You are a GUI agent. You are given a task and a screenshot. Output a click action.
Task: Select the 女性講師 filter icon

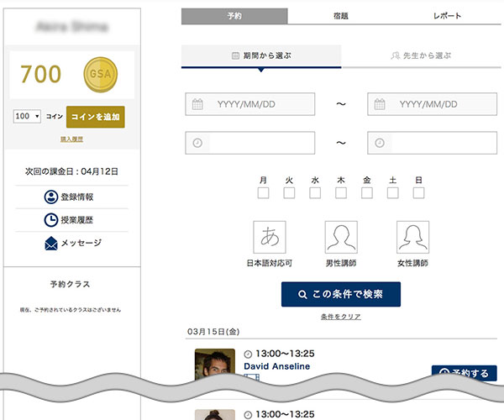412,237
